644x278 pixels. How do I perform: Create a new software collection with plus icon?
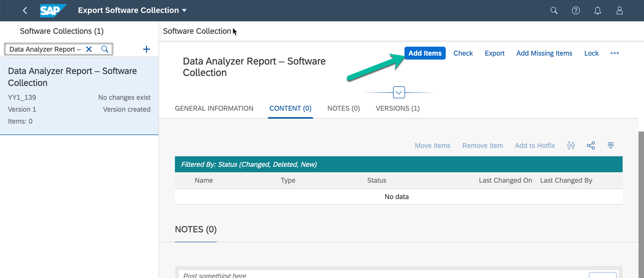point(146,49)
